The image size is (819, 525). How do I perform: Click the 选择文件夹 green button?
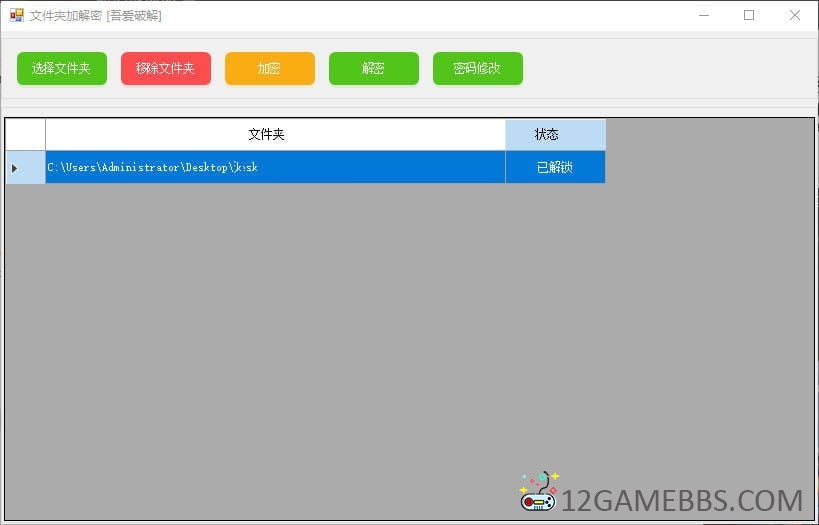click(62, 68)
